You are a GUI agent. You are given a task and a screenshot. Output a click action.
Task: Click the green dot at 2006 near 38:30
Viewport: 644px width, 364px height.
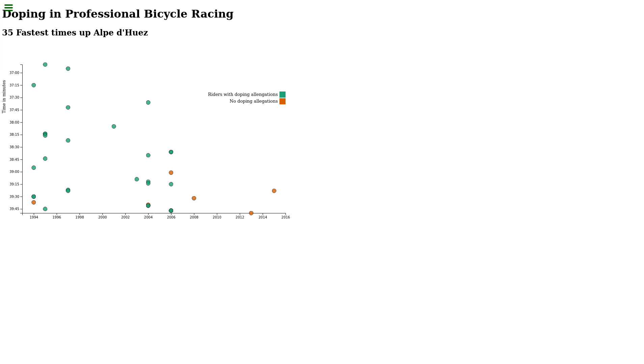[x=171, y=152]
